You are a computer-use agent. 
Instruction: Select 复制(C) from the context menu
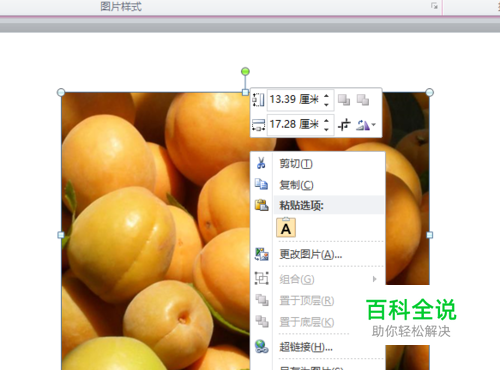click(296, 185)
